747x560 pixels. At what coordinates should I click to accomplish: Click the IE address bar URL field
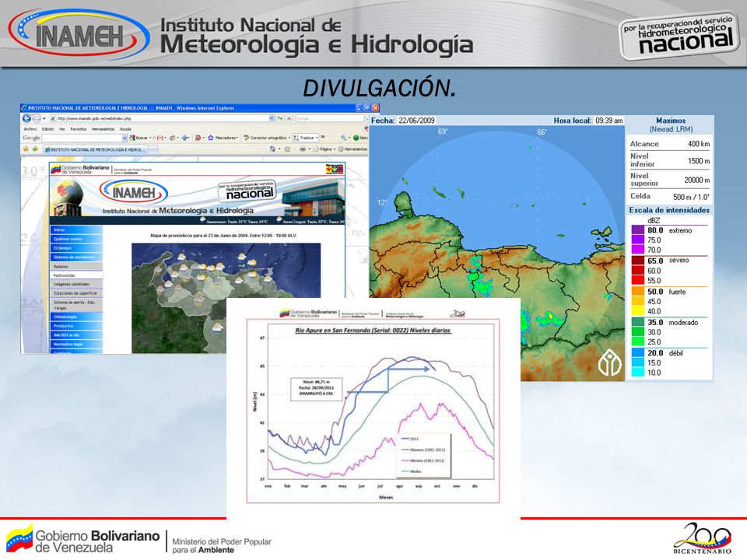click(160, 118)
